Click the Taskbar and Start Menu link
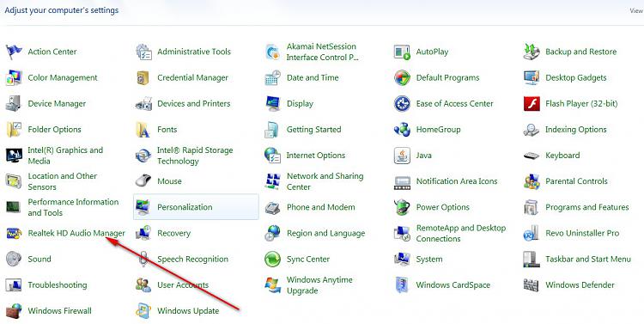The image size is (644, 324). coord(587,259)
